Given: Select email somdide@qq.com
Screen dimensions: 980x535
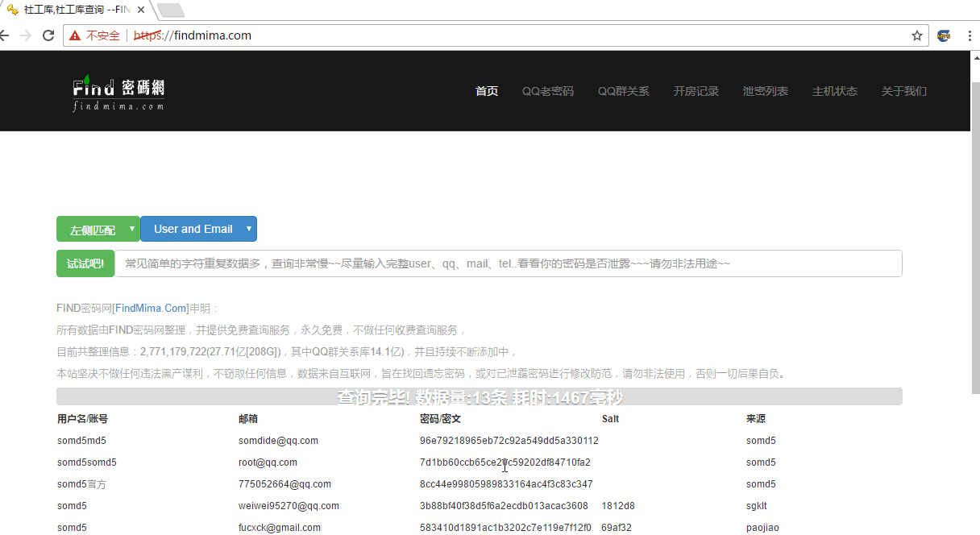Looking at the screenshot, I should click(278, 441).
